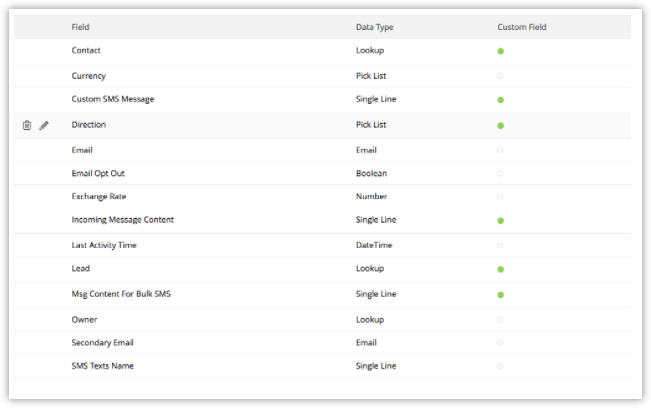Click green dot for Incoming Message Content
The height and width of the screenshot is (408, 651).
(x=501, y=221)
